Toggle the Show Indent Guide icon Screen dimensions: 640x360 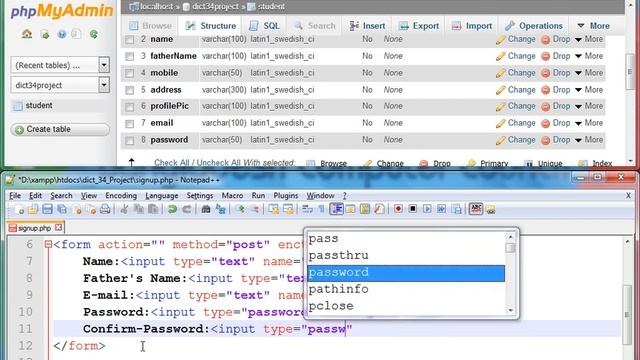click(336, 209)
